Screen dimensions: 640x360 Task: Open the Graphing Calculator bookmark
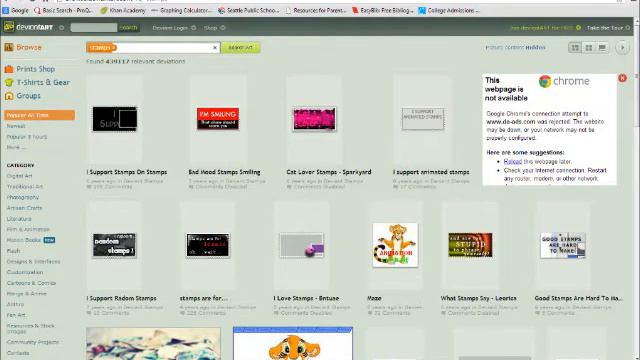pos(181,10)
